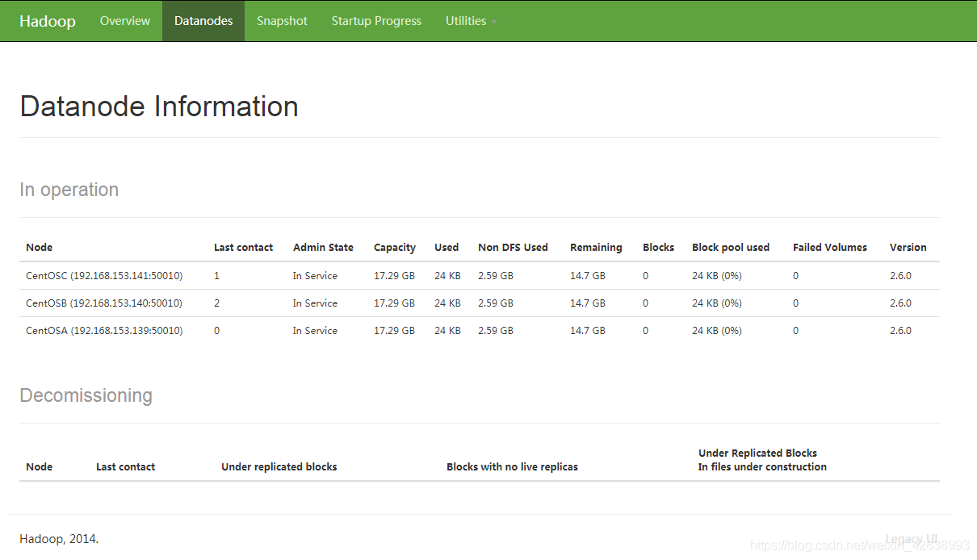Image resolution: width=977 pixels, height=560 pixels.
Task: Click CentOSA's last contact value 0
Action: (x=216, y=331)
